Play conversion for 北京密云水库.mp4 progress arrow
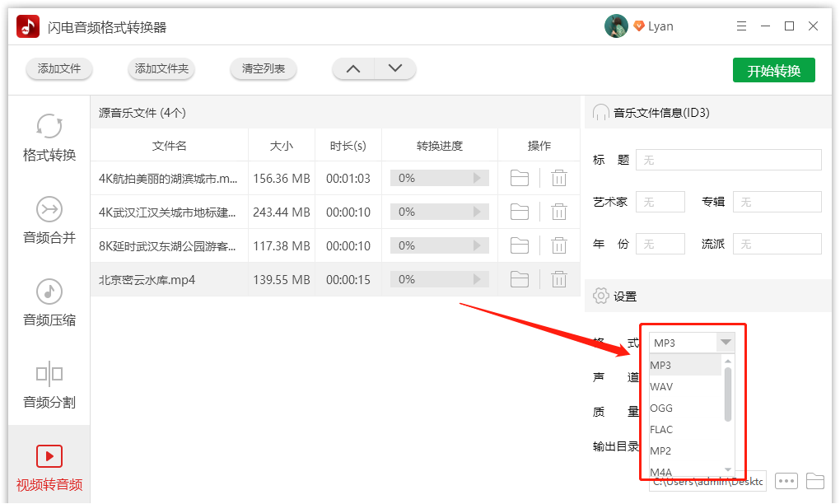The image size is (840, 504). (477, 279)
